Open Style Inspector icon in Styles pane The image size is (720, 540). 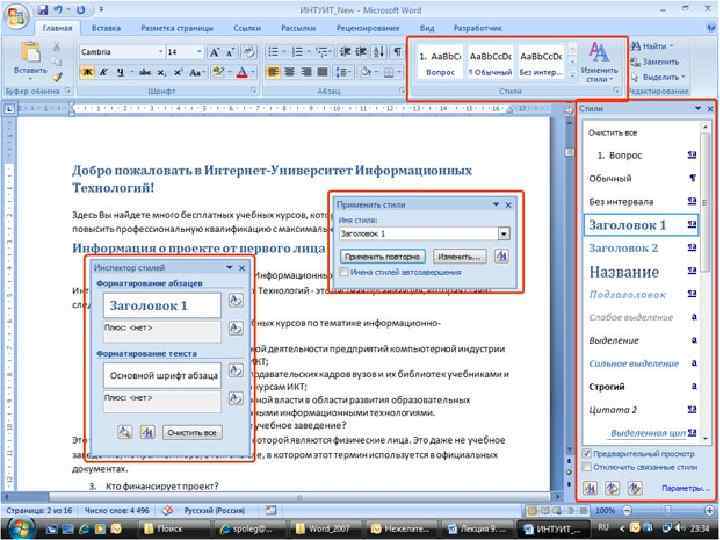coord(613,487)
